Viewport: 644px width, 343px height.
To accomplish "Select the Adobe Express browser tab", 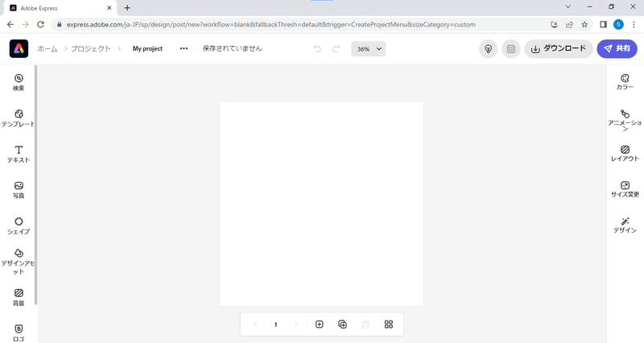I will coord(60,8).
